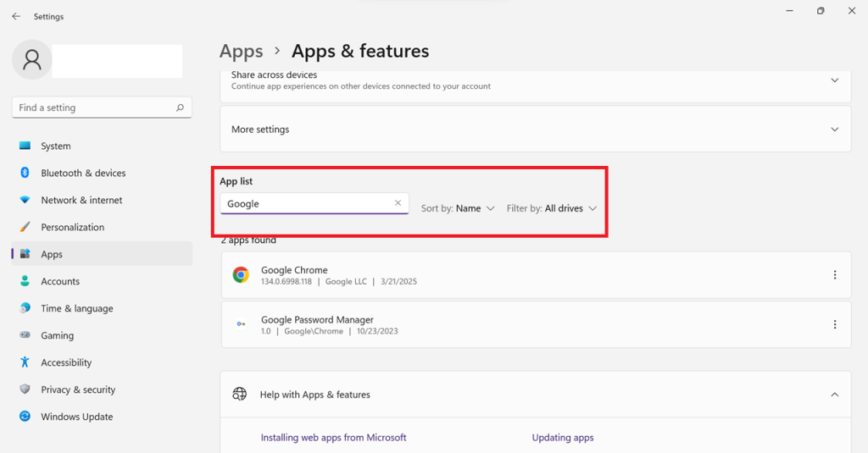
Task: Select the Google Chrome app entry
Action: (x=536, y=275)
